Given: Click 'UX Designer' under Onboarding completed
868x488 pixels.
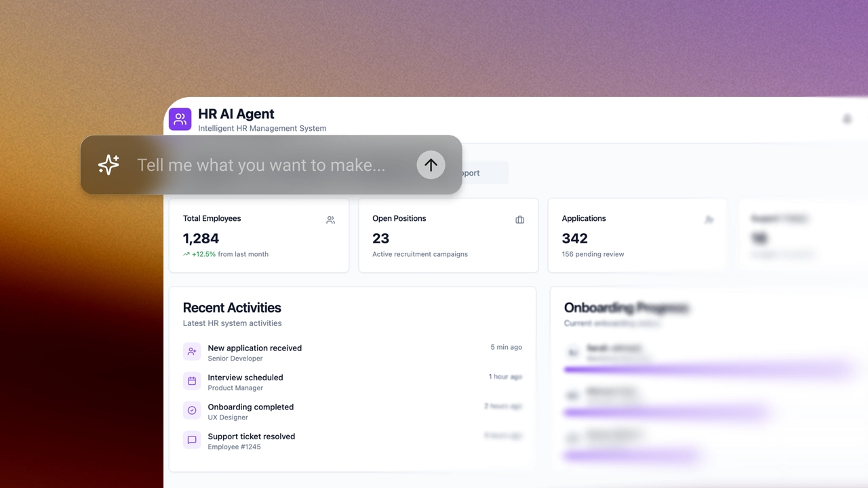Looking at the screenshot, I should pyautogui.click(x=228, y=418).
